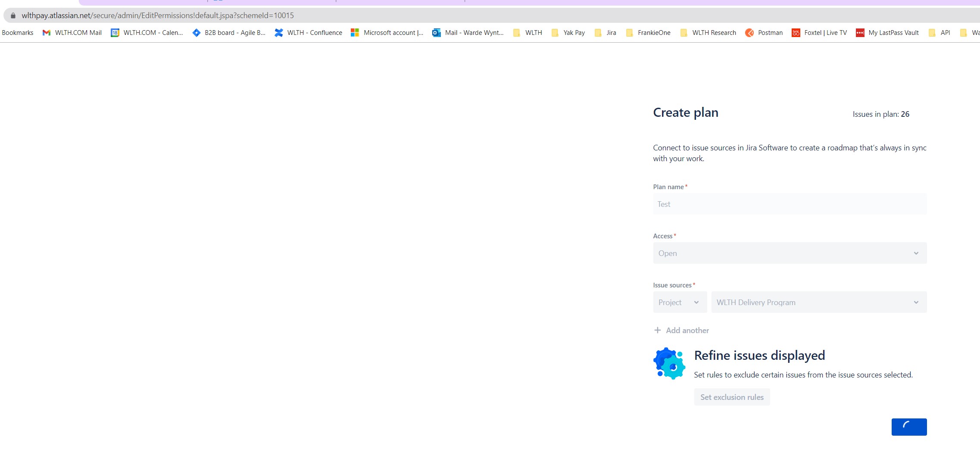The image size is (980, 471).
Task: Click Set exclusion rules button
Action: (732, 397)
